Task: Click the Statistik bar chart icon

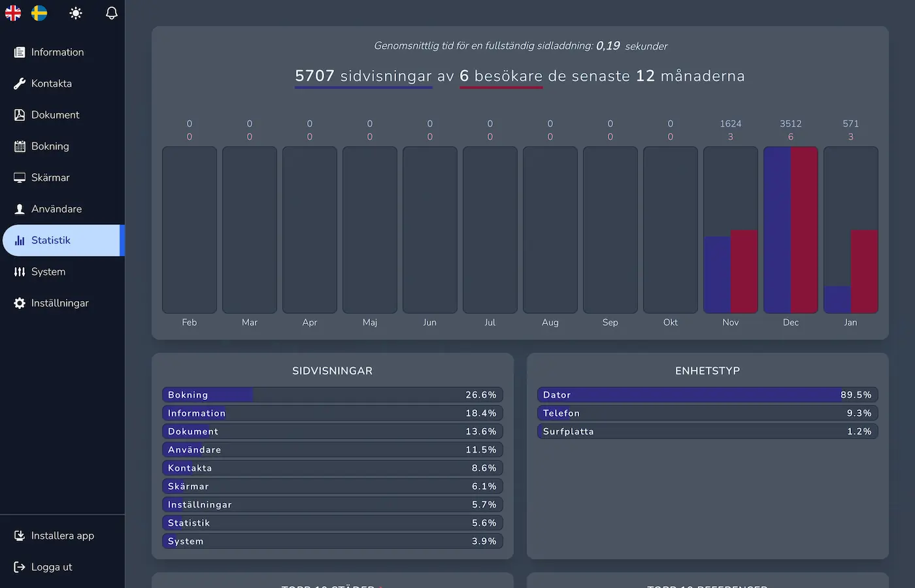Action: 20,240
